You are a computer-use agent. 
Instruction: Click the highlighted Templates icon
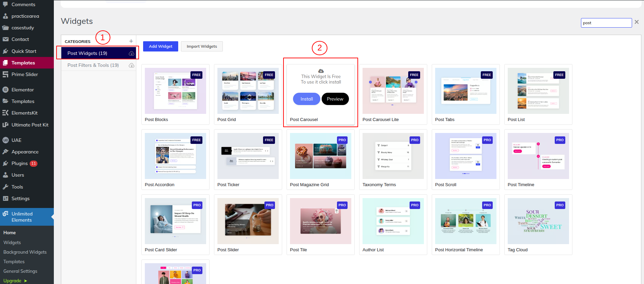click(5, 63)
